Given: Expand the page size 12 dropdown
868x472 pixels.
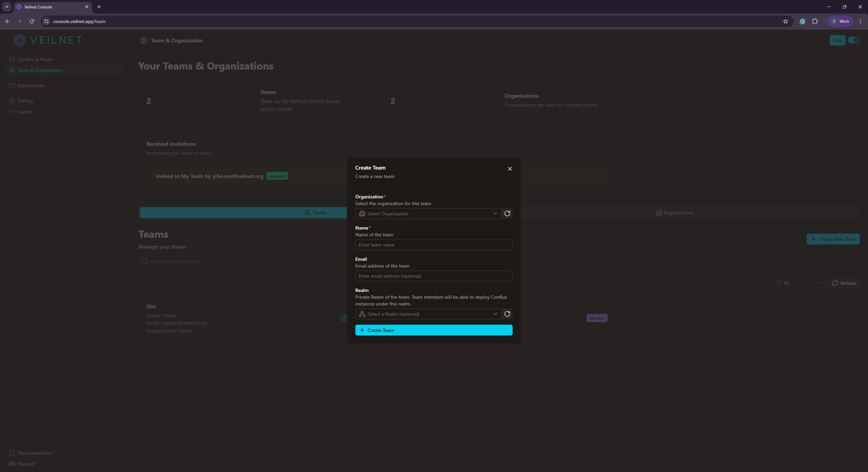Looking at the screenshot, I should (x=798, y=283).
